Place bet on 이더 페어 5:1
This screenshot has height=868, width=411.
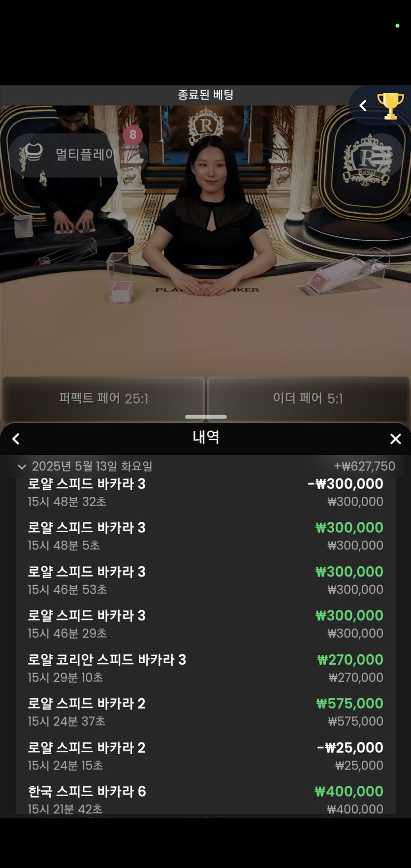click(x=308, y=398)
